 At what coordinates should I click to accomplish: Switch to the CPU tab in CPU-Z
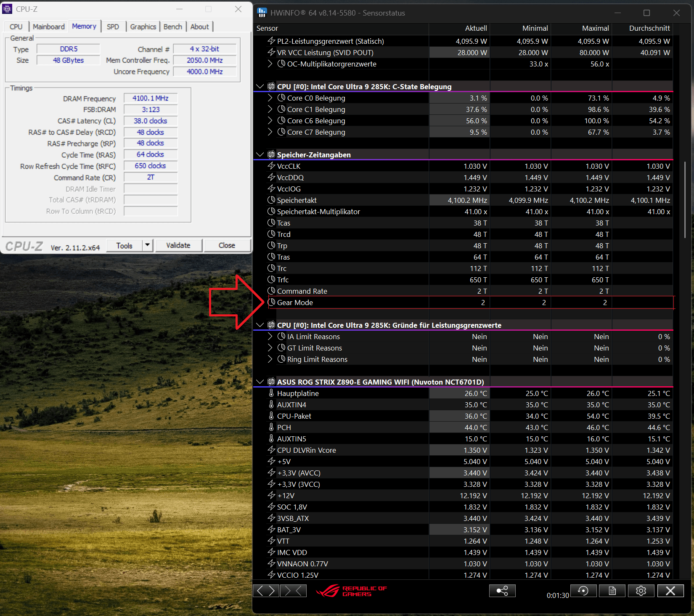click(16, 27)
